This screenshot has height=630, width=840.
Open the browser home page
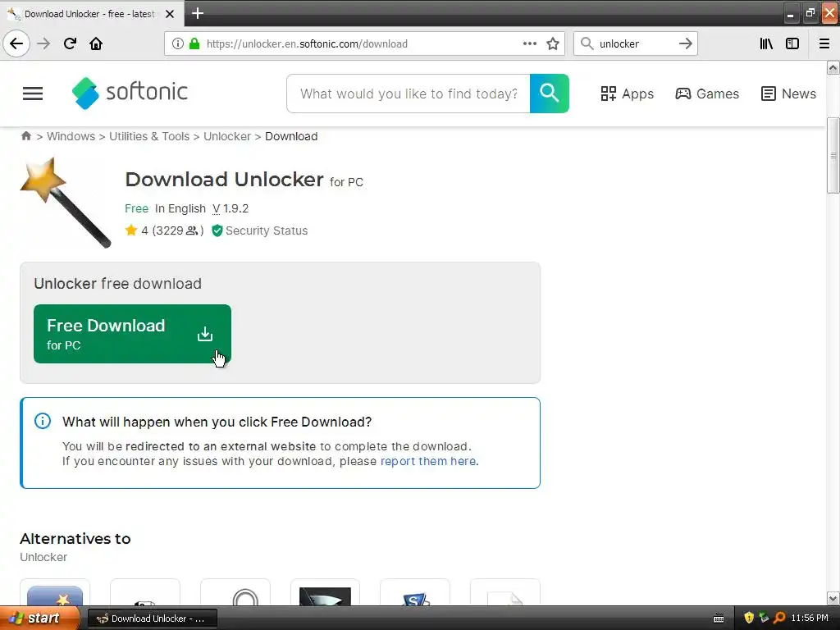pyautogui.click(x=96, y=43)
